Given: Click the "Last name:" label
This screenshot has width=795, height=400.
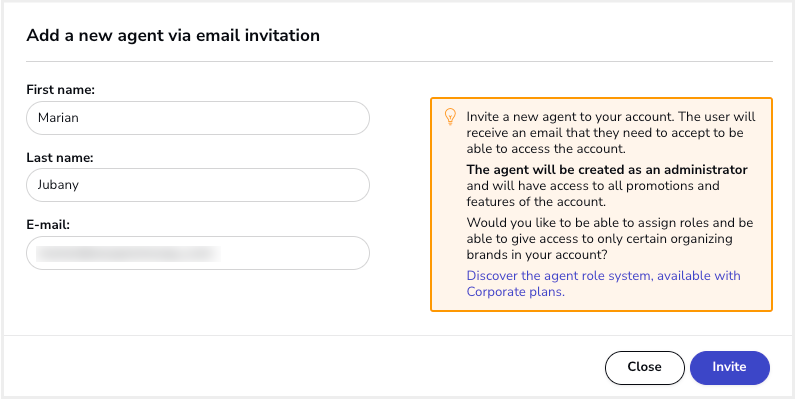Looking at the screenshot, I should coord(60,158).
